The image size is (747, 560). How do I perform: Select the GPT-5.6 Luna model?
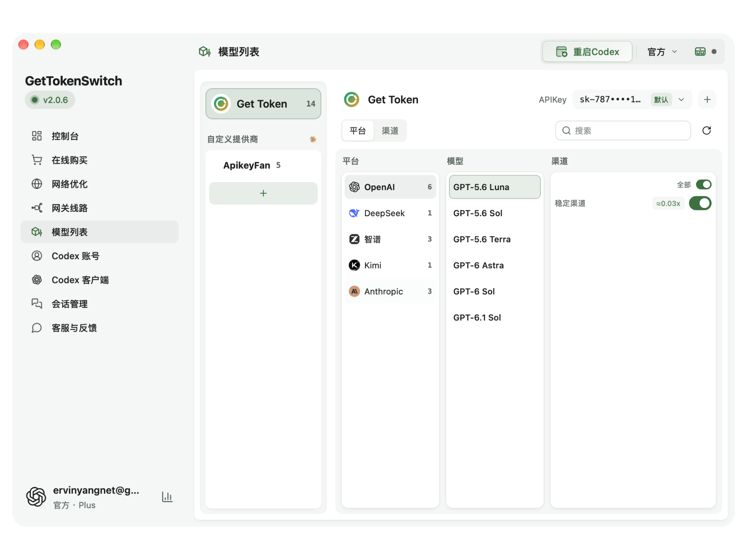[494, 187]
